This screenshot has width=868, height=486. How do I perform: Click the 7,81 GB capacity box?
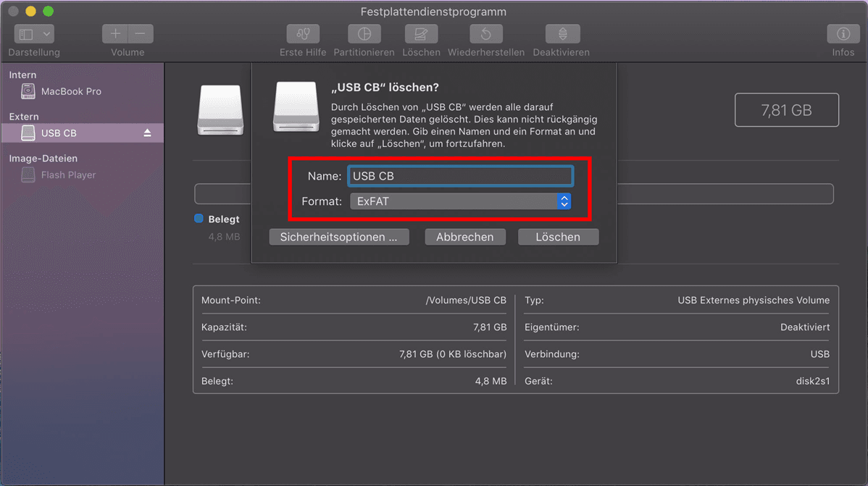pyautogui.click(x=787, y=110)
